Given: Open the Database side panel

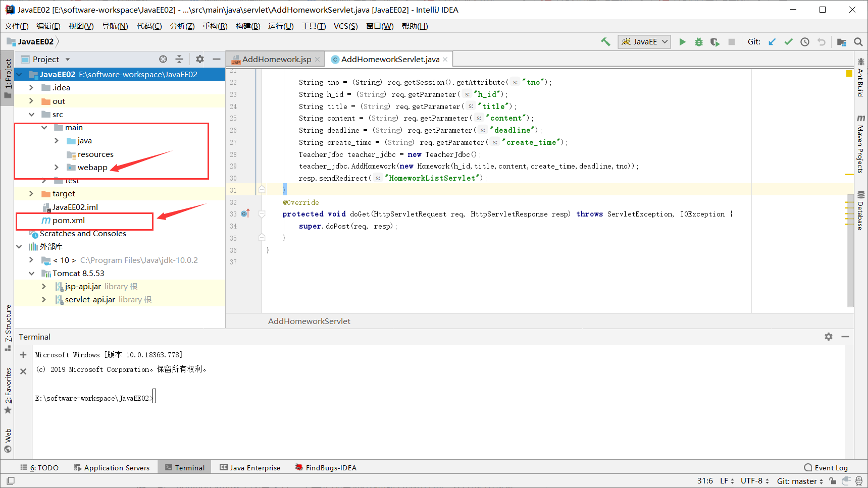Looking at the screenshot, I should [x=861, y=210].
